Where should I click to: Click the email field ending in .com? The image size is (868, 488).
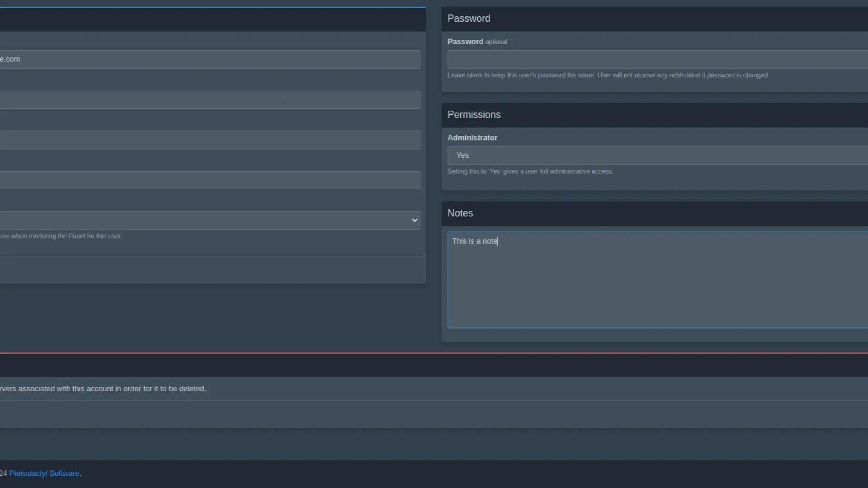click(210, 59)
